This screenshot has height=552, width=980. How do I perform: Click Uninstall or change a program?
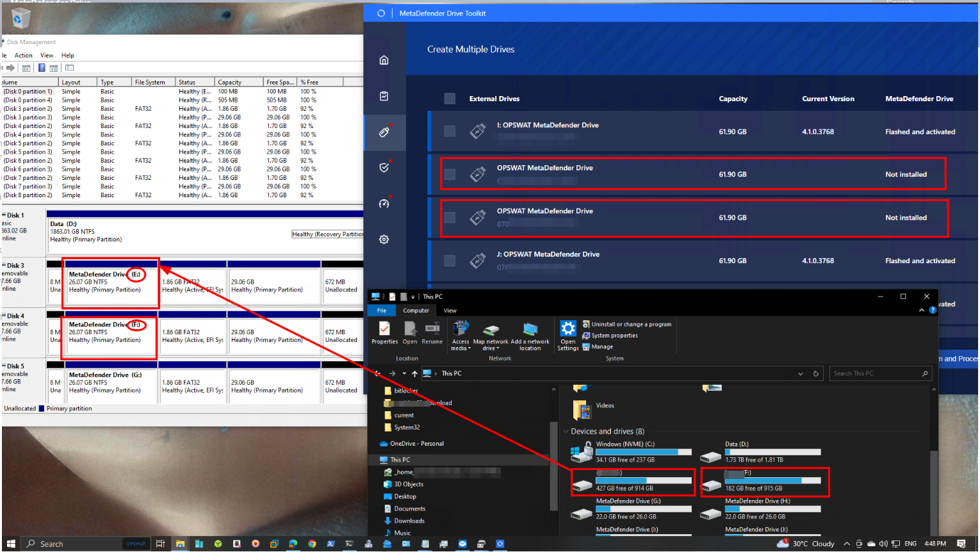[626, 325]
